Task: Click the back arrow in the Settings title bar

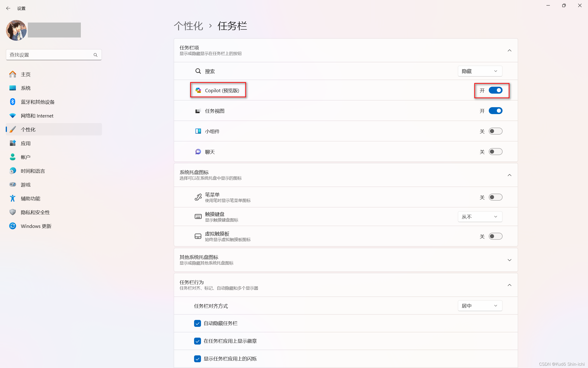Action: (8, 8)
